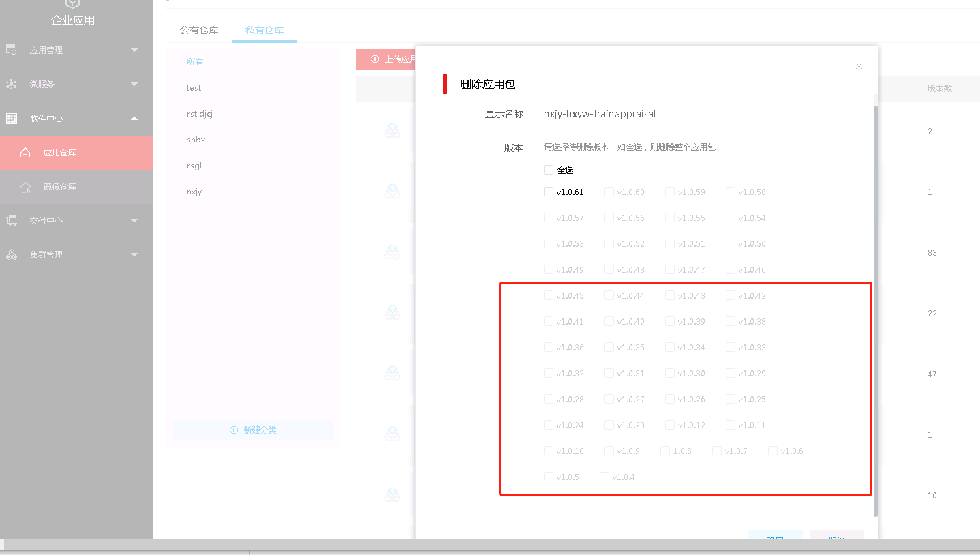Click the 微服务 sidebar icon

(12, 84)
